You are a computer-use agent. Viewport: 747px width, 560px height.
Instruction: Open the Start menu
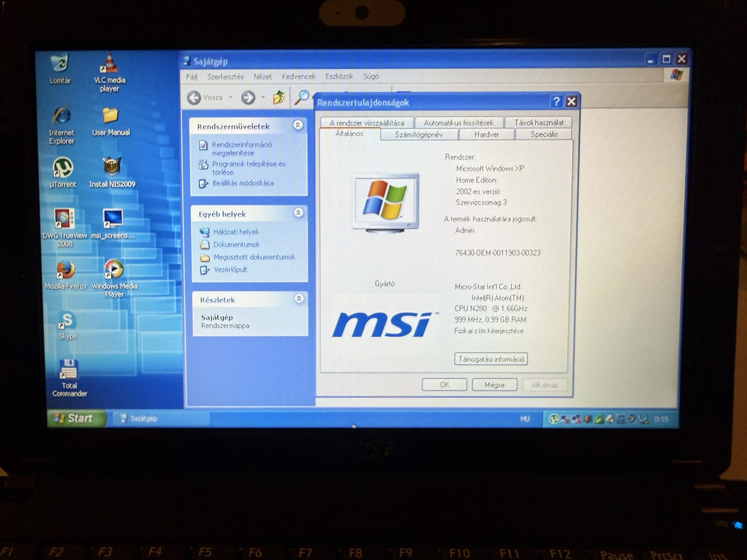point(77,418)
